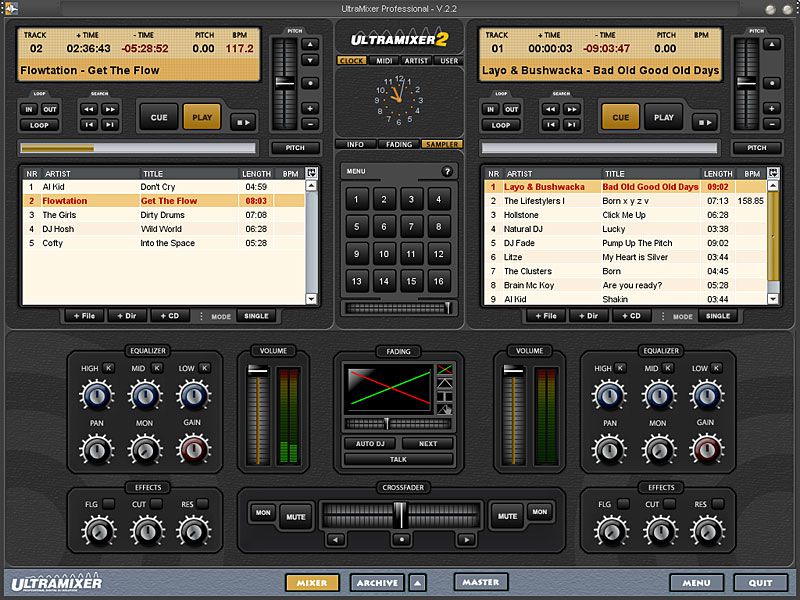This screenshot has width=800, height=600.
Task: Set loop IN point on left deck
Action: 31,110
